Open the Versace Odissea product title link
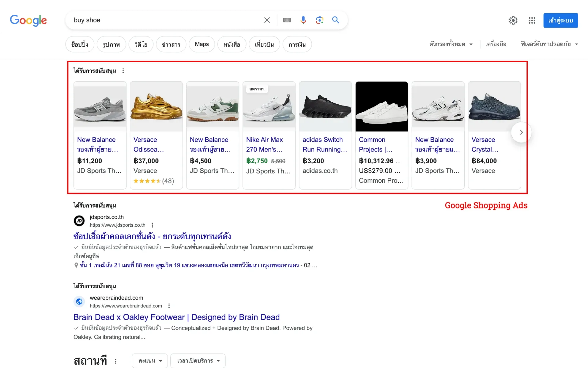This screenshot has width=588, height=368. point(149,144)
